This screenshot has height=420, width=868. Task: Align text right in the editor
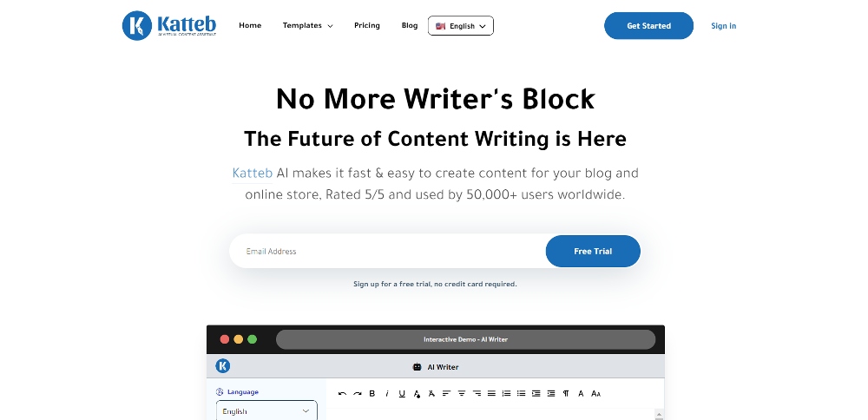point(477,393)
